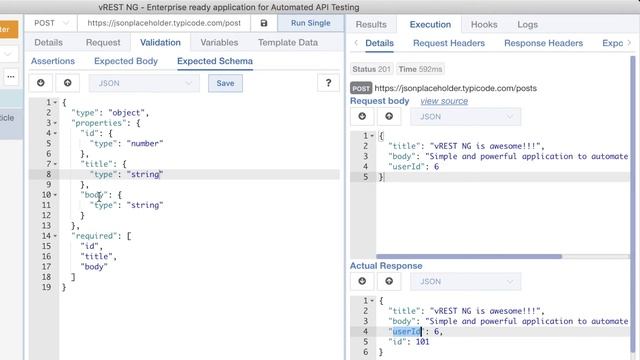This screenshot has height=360, width=640.
Task: Open the POST method dropdown
Action: 51,23
